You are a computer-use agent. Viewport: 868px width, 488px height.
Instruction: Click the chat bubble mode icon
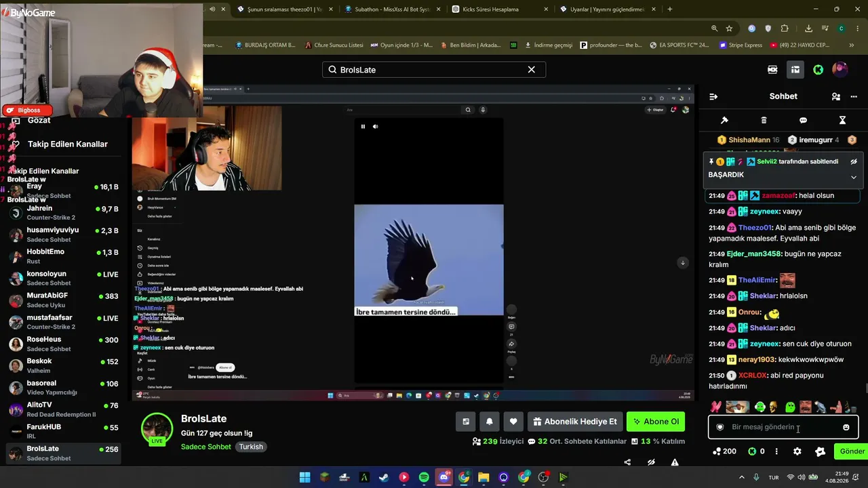click(803, 120)
